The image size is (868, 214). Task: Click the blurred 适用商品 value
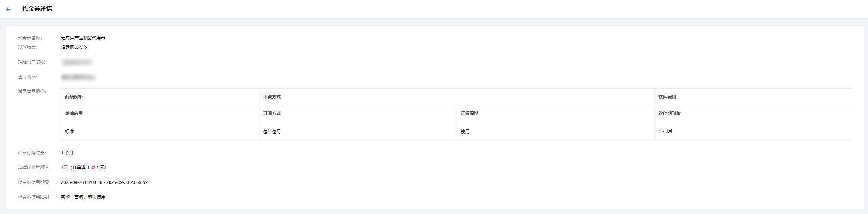click(78, 77)
